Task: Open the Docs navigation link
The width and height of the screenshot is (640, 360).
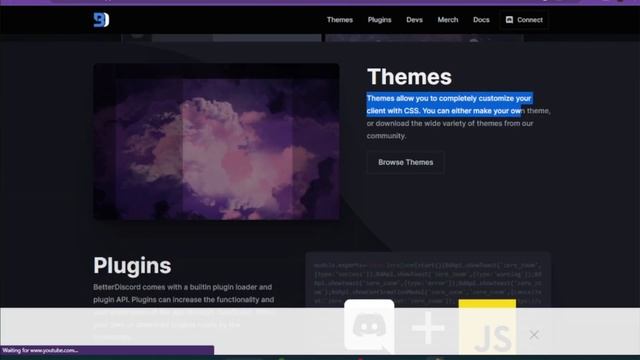Action: tap(481, 20)
